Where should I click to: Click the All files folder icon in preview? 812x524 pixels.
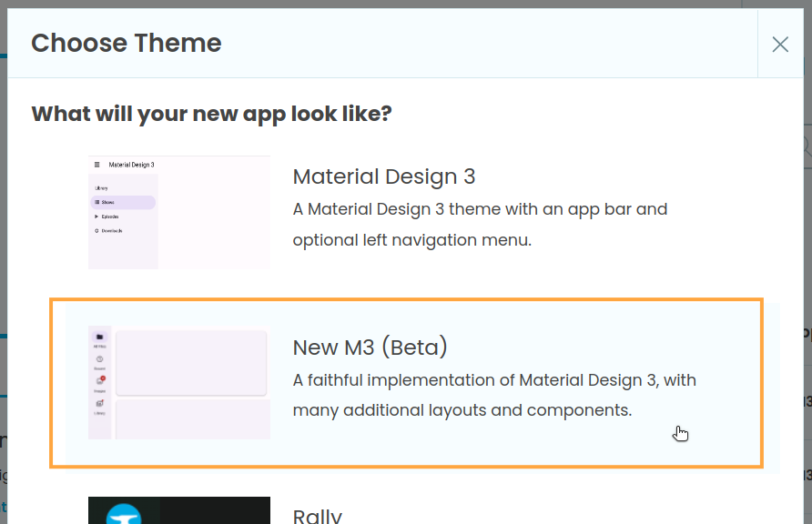99,338
